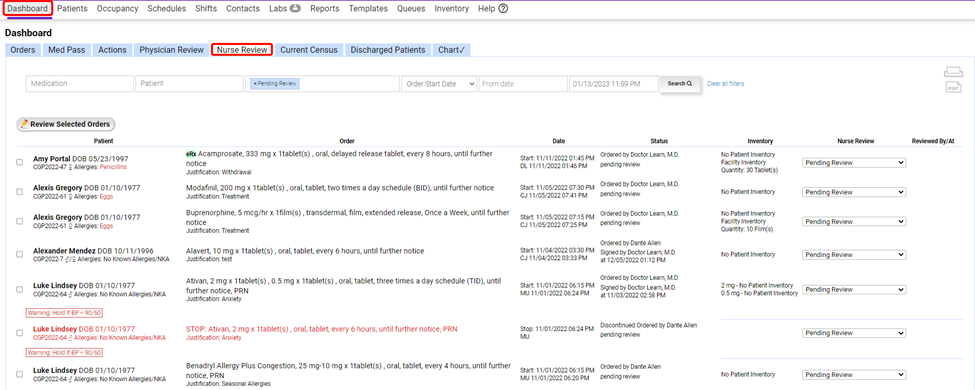Open Nurse Review dropdown for the Buprenorphine order

pos(854,221)
